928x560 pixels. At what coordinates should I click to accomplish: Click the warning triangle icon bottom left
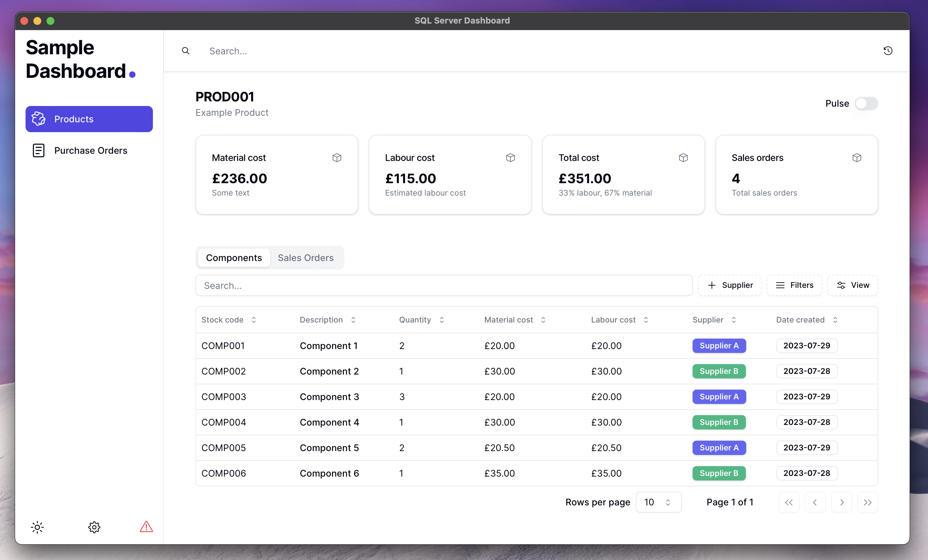[x=146, y=527]
